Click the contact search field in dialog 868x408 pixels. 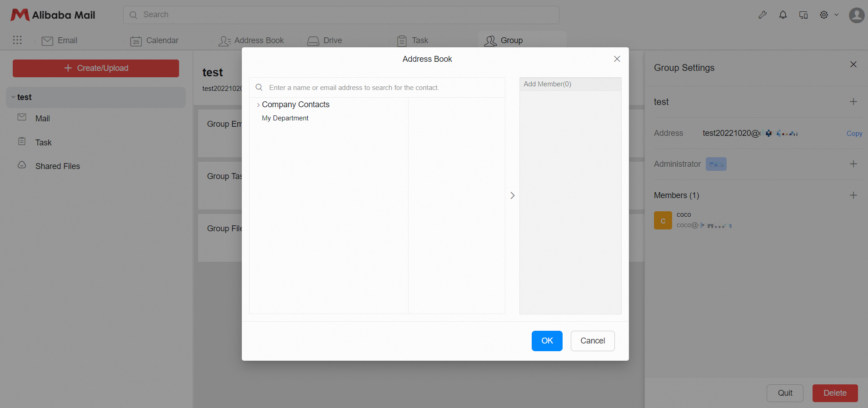[377, 88]
